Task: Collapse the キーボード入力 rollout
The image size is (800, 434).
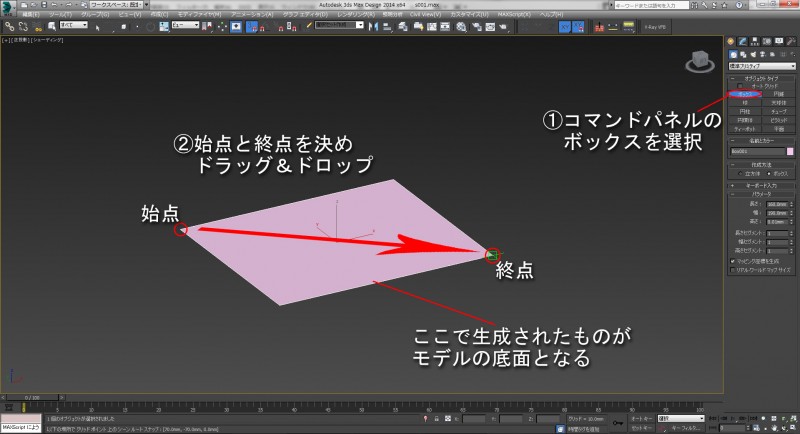Action: click(762, 185)
